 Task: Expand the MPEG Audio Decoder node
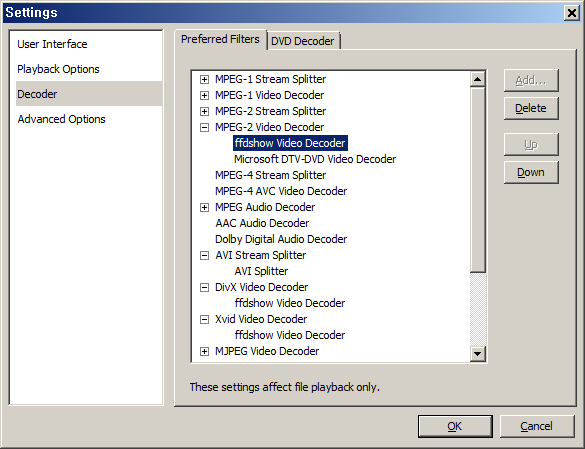pos(204,208)
